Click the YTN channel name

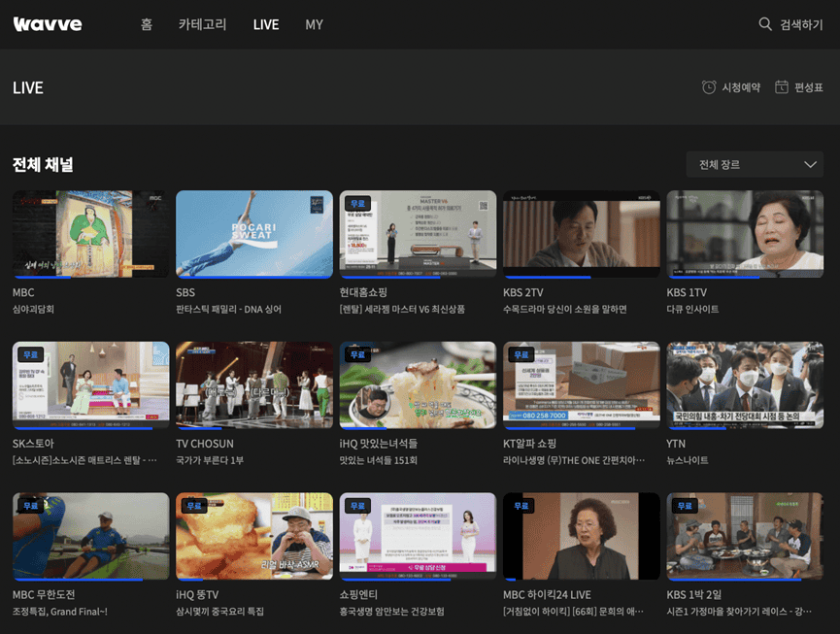tap(676, 444)
